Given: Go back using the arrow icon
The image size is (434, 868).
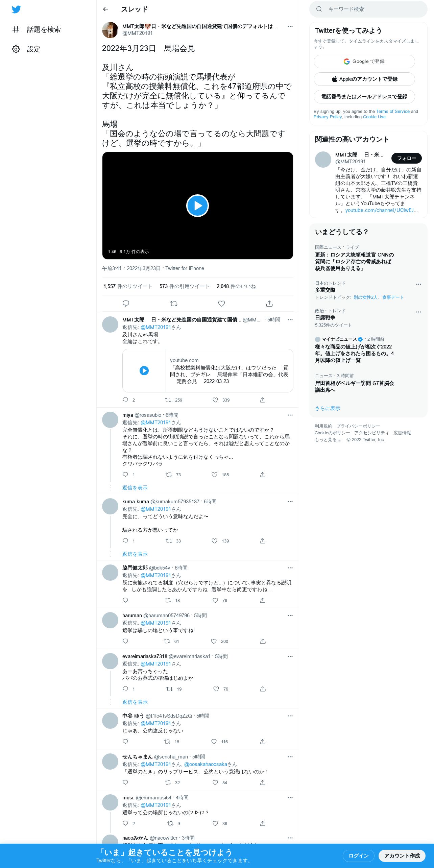Looking at the screenshot, I should point(105,9).
